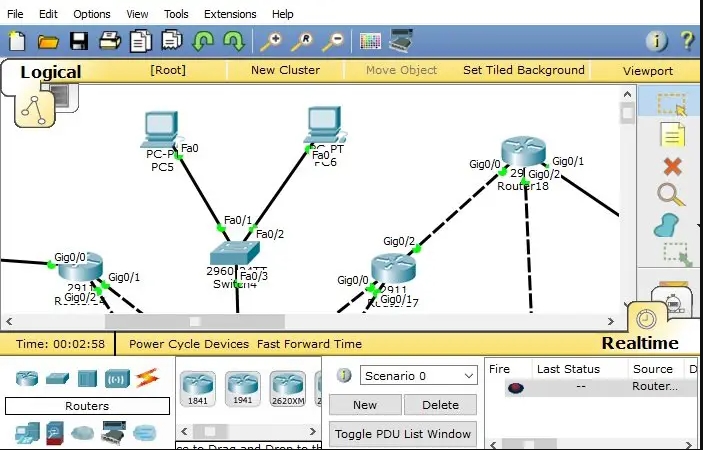Switch to Realtime mode tab
The height and width of the screenshot is (450, 703).
pos(639,343)
